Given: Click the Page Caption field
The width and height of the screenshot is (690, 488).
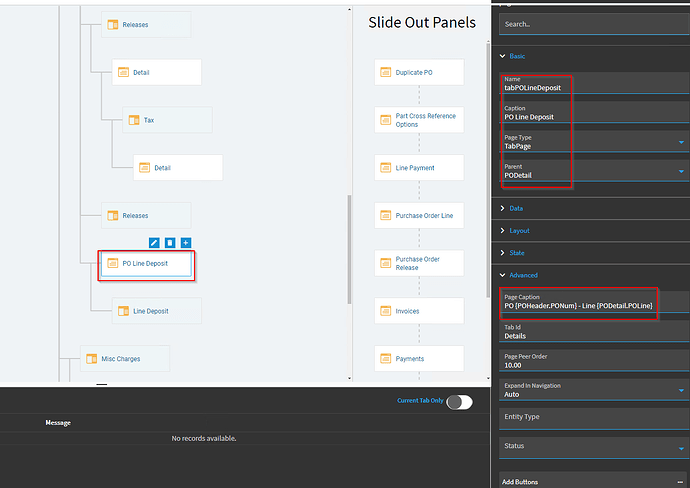Looking at the screenshot, I should pyautogui.click(x=594, y=301).
